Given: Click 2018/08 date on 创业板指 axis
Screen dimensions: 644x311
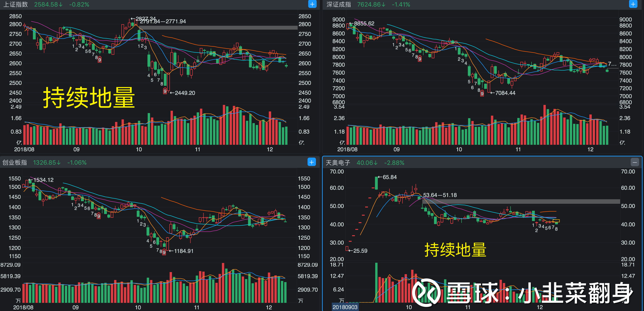Looking at the screenshot, I should coord(23,308).
